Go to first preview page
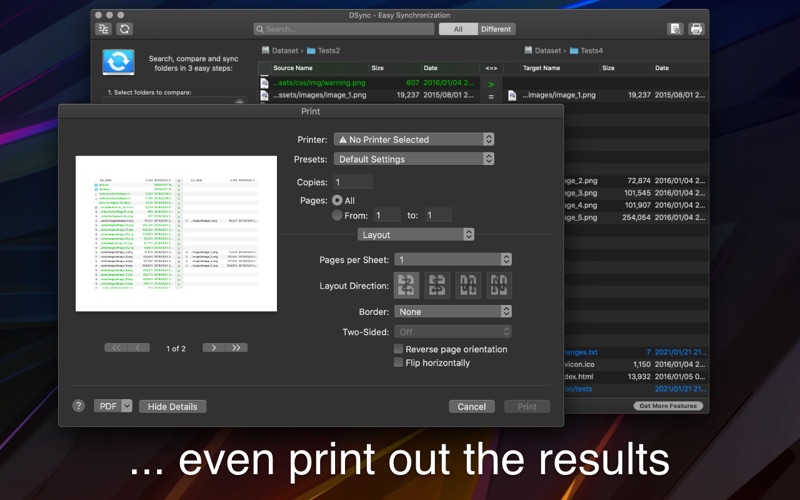Screen dimensions: 800x500 click(116, 347)
